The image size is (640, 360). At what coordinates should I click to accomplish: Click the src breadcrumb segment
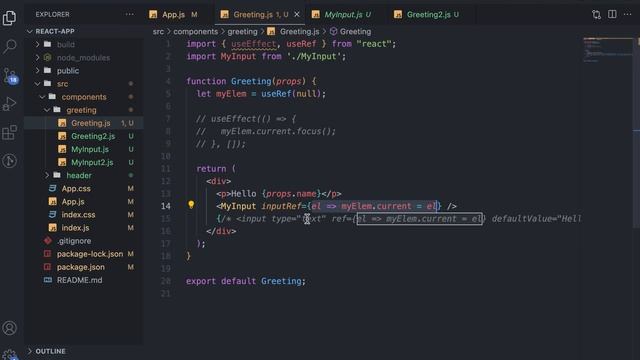[158, 31]
